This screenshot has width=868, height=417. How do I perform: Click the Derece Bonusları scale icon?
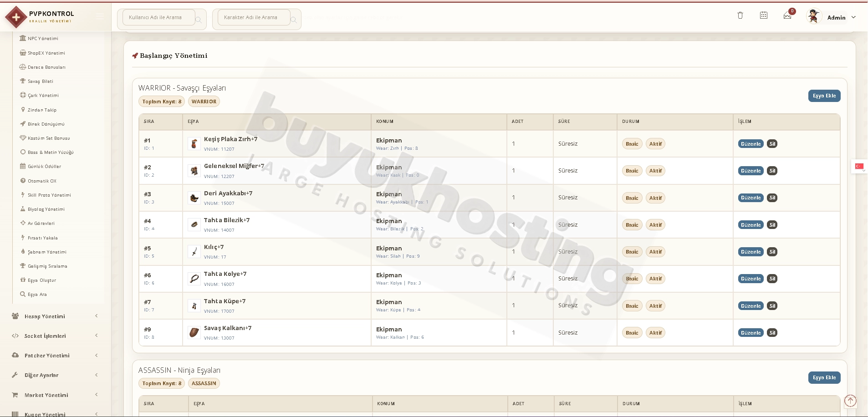(x=23, y=67)
